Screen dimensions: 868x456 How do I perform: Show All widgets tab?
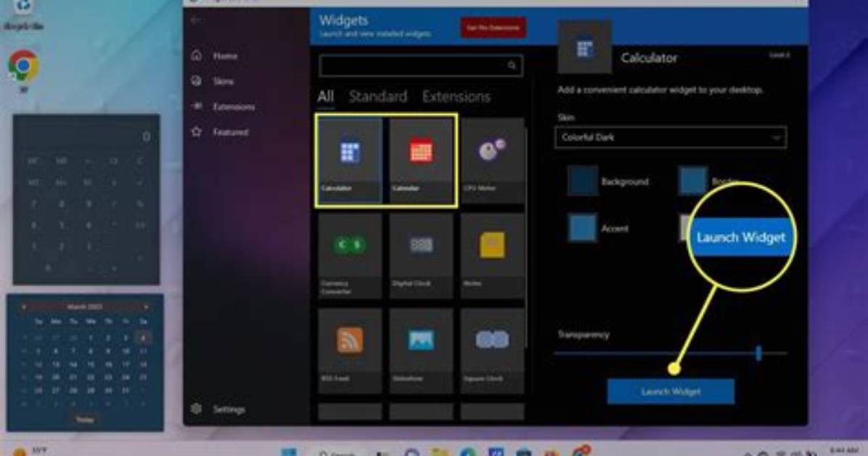325,97
